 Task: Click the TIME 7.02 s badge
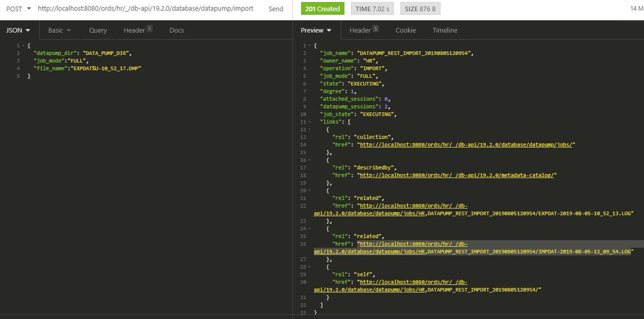[x=372, y=9]
